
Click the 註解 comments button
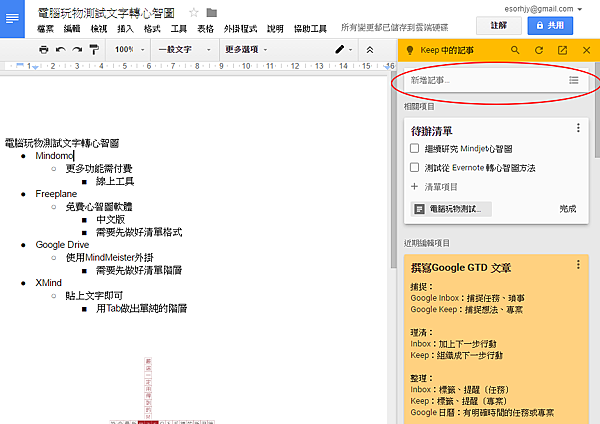[499, 26]
